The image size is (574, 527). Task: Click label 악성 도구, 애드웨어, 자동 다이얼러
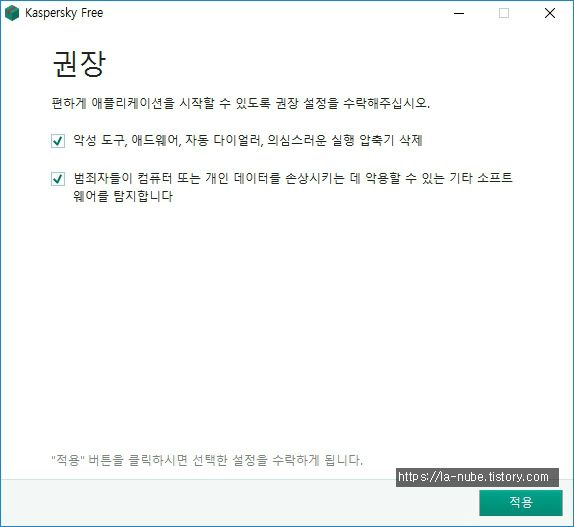(168, 140)
